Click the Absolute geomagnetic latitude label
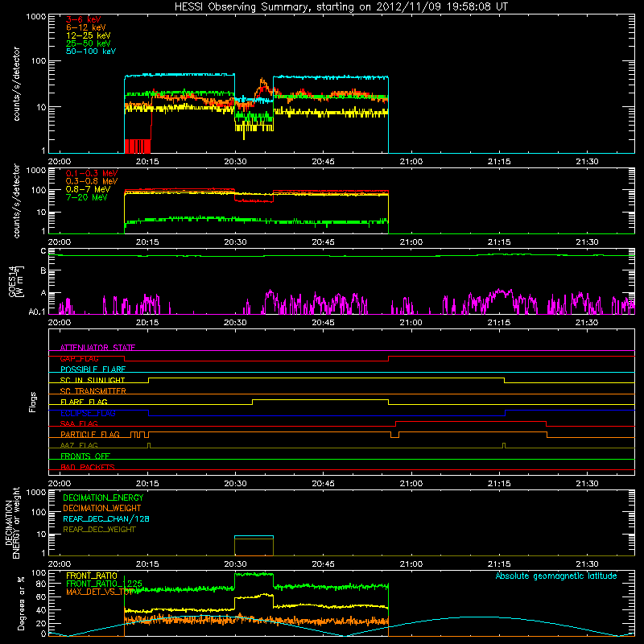 [556, 576]
